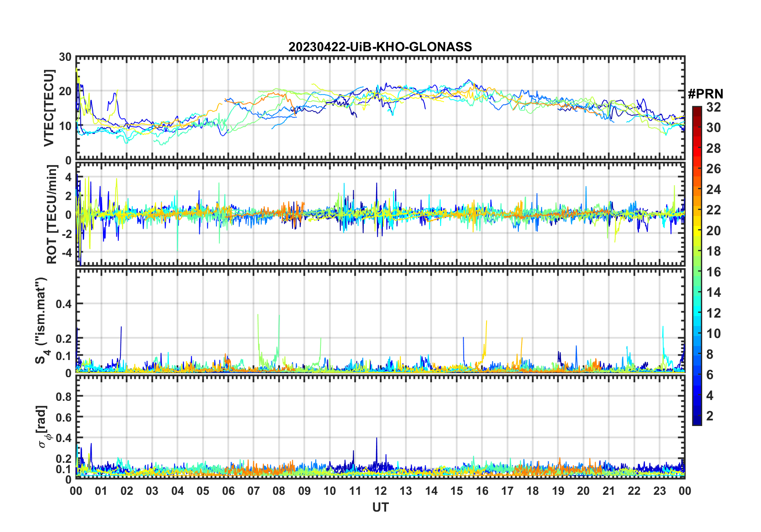Click x-axis tick label 17
Image resolution: width=761 pixels, height=532 pixels.
click(x=507, y=491)
